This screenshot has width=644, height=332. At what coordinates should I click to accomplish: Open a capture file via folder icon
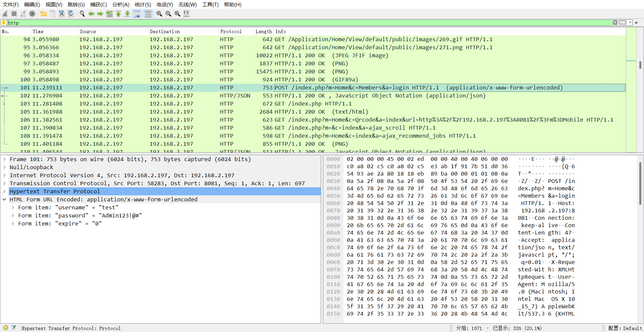tap(44, 14)
